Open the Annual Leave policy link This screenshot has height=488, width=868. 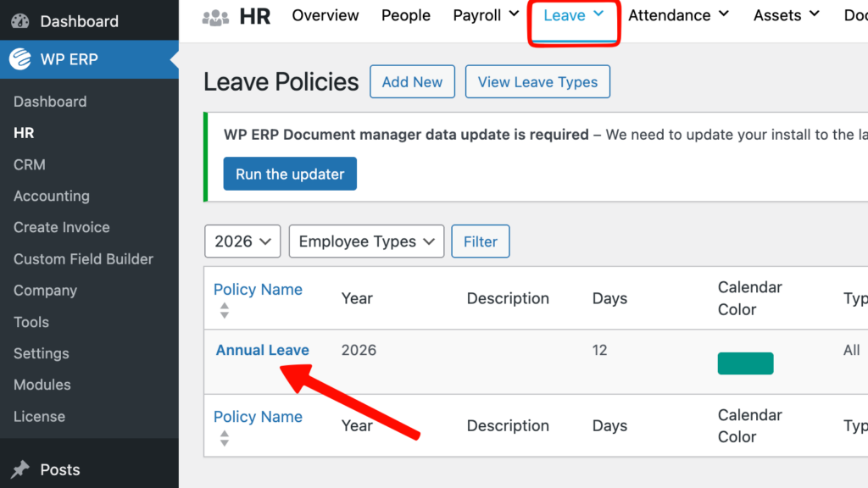[263, 350]
